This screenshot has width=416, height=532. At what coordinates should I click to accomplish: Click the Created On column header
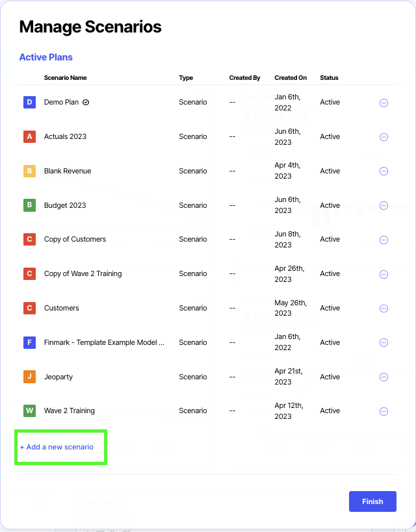(x=291, y=78)
